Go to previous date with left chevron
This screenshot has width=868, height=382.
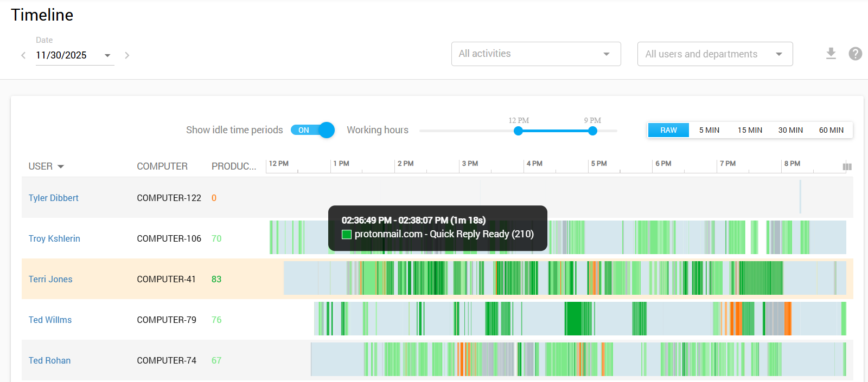tap(23, 55)
